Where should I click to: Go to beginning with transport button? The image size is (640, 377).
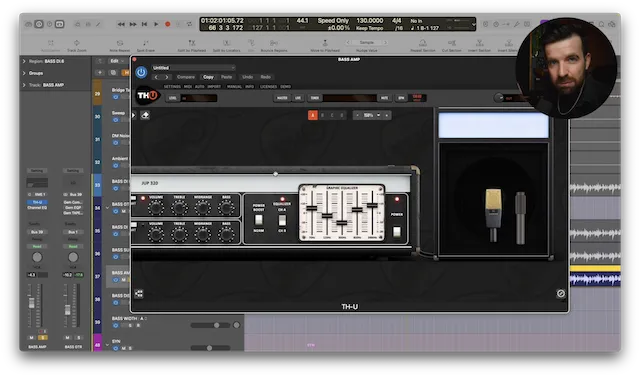[x=144, y=24]
